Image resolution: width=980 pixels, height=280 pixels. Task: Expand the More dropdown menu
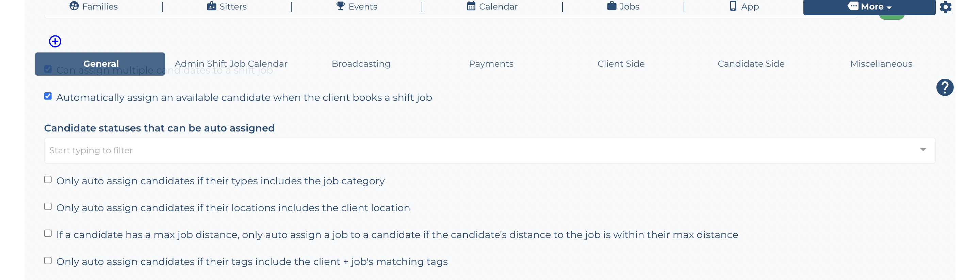coord(869,7)
